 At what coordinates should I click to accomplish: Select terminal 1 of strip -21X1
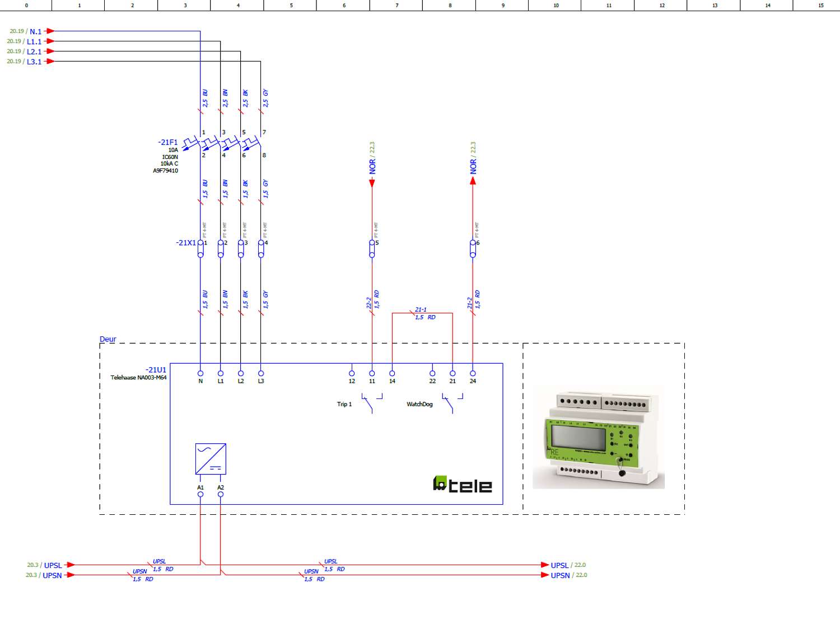[200, 248]
